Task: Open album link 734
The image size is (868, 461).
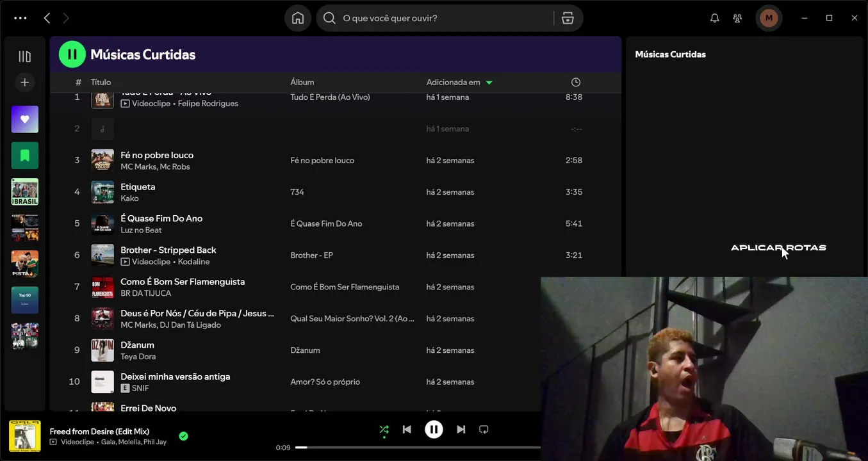Action: point(297,192)
